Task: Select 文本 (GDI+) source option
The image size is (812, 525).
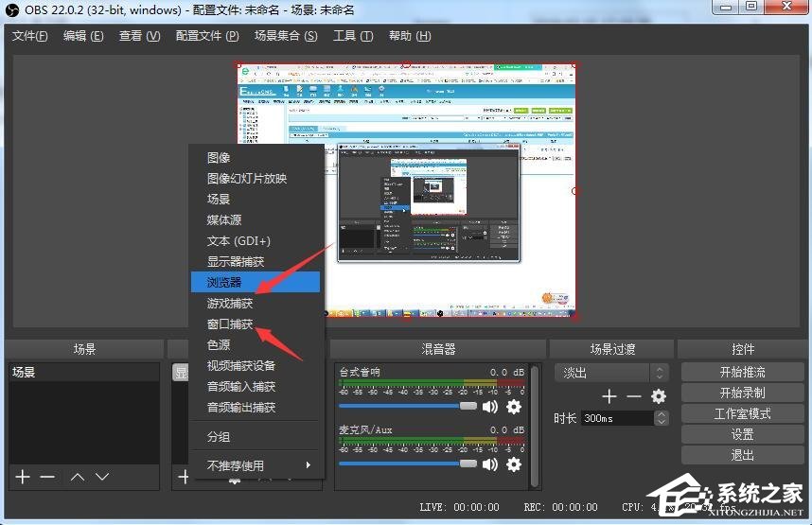Action: point(256,241)
